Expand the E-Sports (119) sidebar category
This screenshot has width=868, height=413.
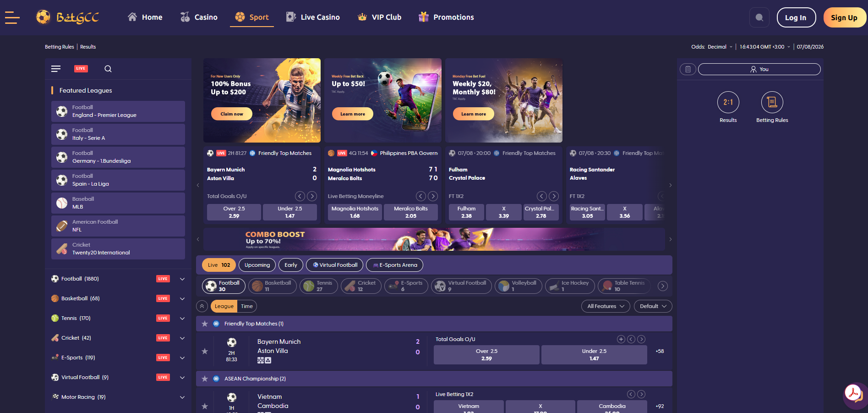pyautogui.click(x=182, y=358)
